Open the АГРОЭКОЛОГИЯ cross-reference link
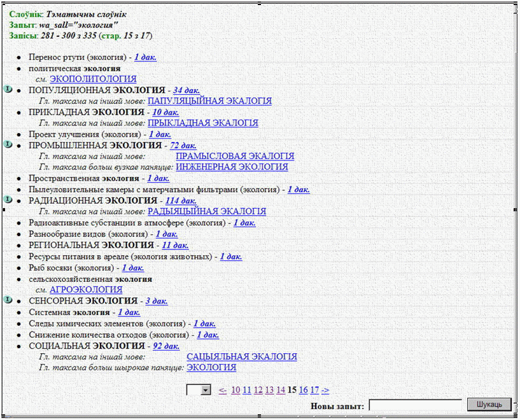The image size is (520, 420). tap(86, 290)
